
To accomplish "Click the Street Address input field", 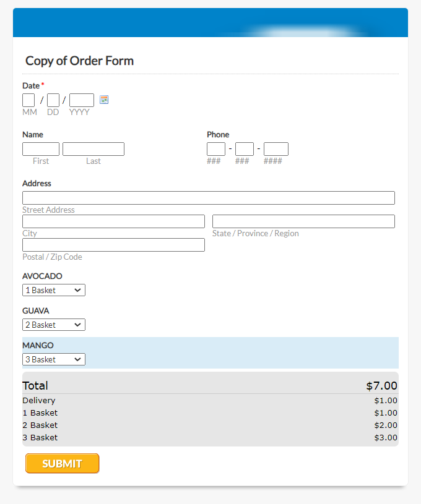I will [209, 198].
